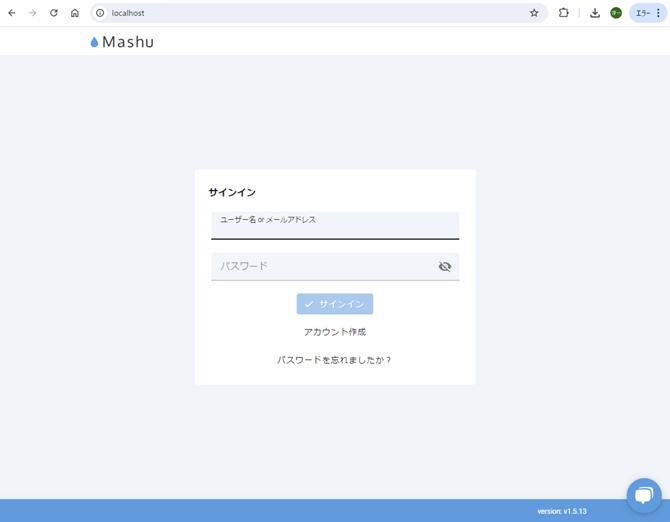Open the chat bubble widget
This screenshot has height=522, width=670.
pos(644,495)
